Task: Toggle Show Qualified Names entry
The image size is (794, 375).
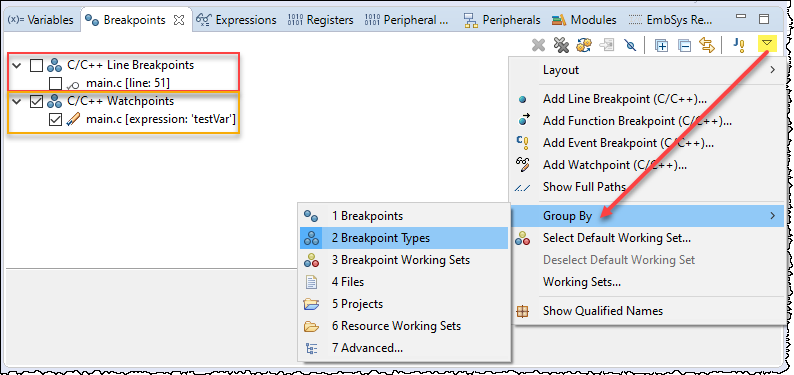Action: (646, 311)
